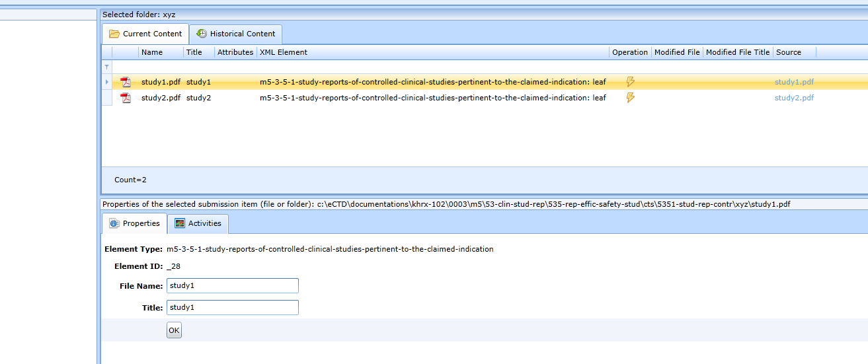Click the folder icon on Current Content tab
This screenshot has width=868, height=364.
pos(114,34)
